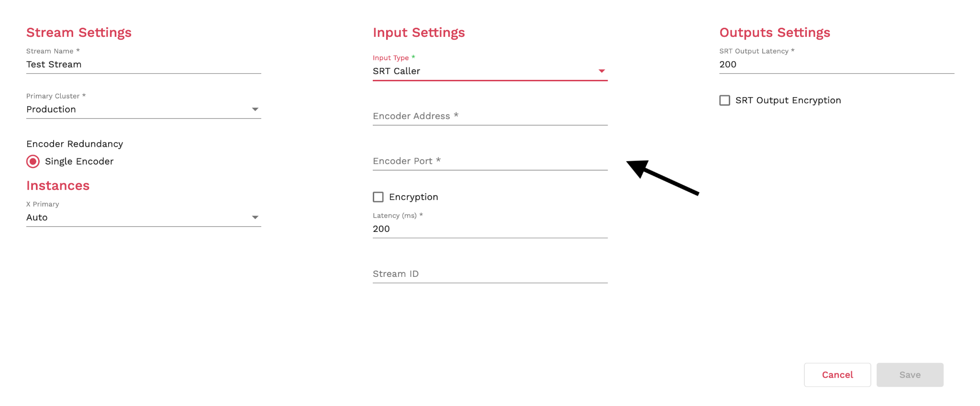Enable the Encryption checkbox
Image resolution: width=980 pixels, height=406 pixels.
click(x=378, y=197)
